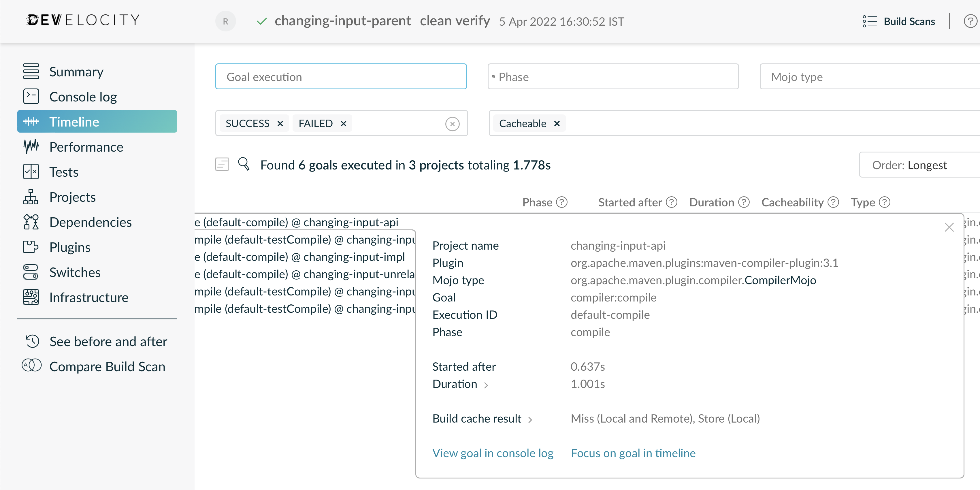This screenshot has height=490, width=980.
Task: Click the search magnifier icon beside results
Action: 244,164
